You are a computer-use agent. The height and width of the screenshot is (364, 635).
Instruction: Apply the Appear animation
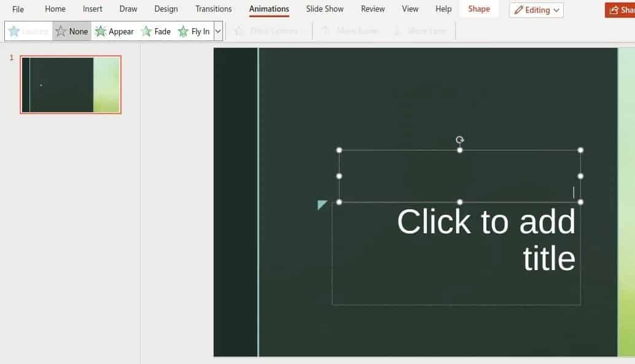coord(114,31)
